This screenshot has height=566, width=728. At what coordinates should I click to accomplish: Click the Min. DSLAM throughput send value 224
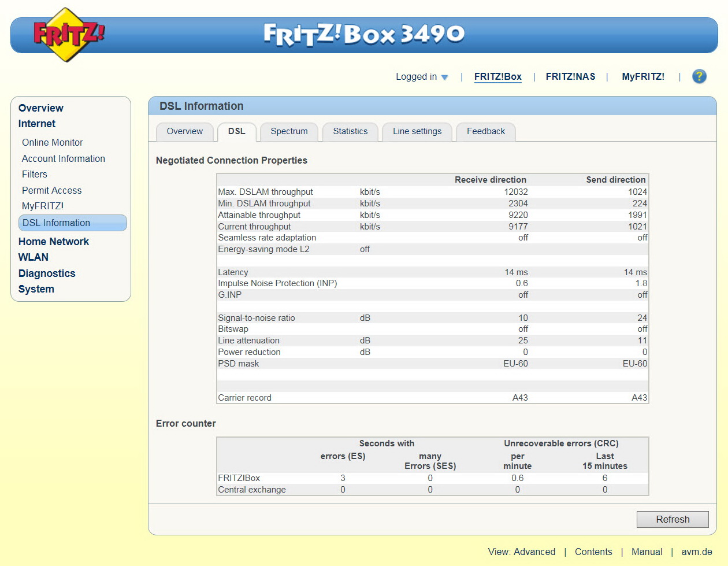(640, 204)
